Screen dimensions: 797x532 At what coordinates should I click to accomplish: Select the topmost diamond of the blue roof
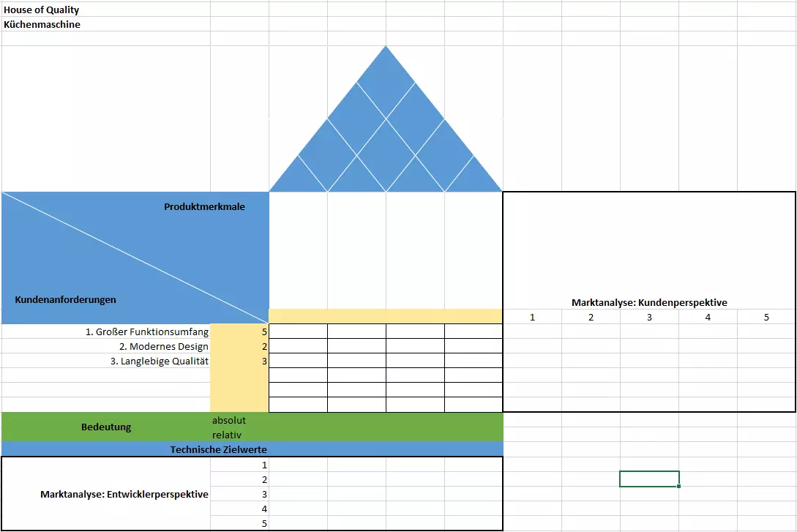pos(386,82)
